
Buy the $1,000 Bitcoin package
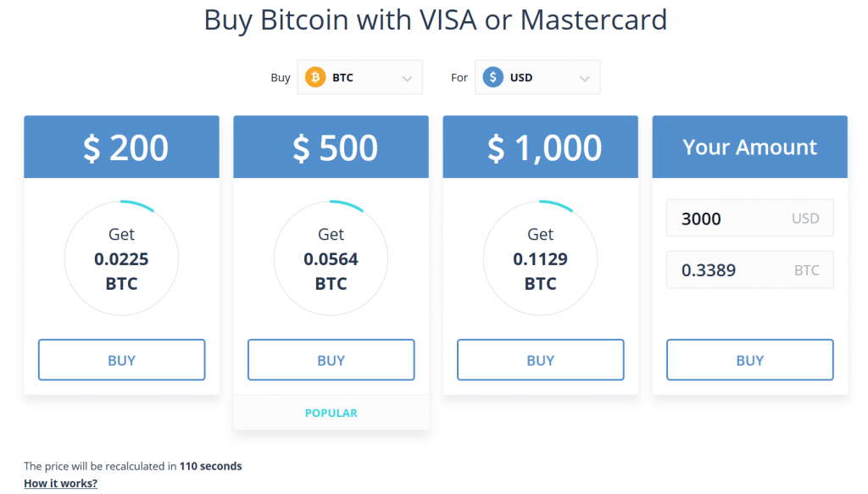click(540, 360)
